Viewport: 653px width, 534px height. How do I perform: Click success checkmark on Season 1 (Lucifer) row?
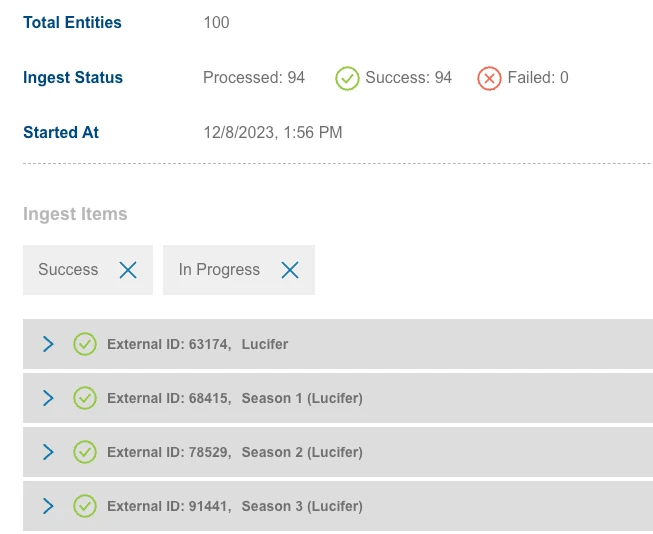pyautogui.click(x=85, y=398)
